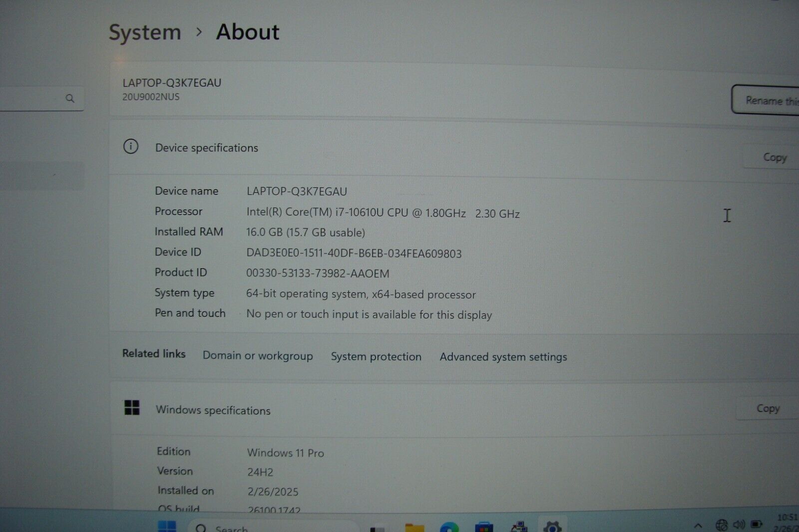The image size is (799, 532).
Task: Collapse the Windows specifications section header
Action: point(454,409)
